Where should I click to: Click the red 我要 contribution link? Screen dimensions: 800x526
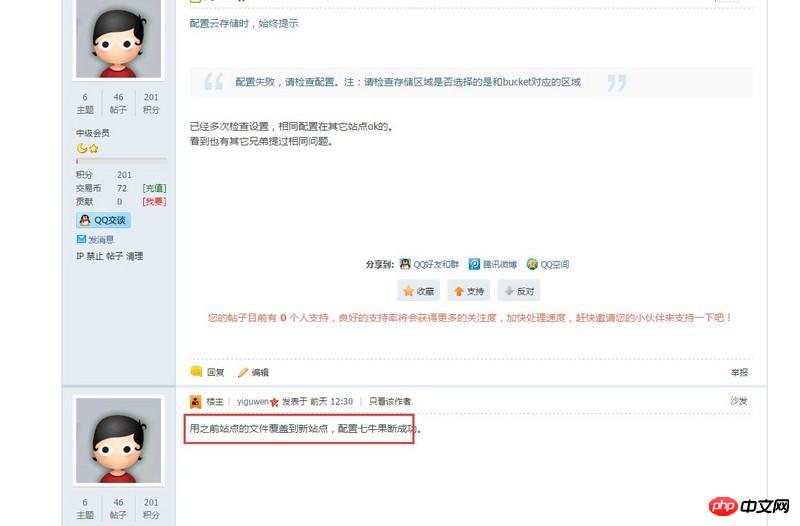[154, 202]
